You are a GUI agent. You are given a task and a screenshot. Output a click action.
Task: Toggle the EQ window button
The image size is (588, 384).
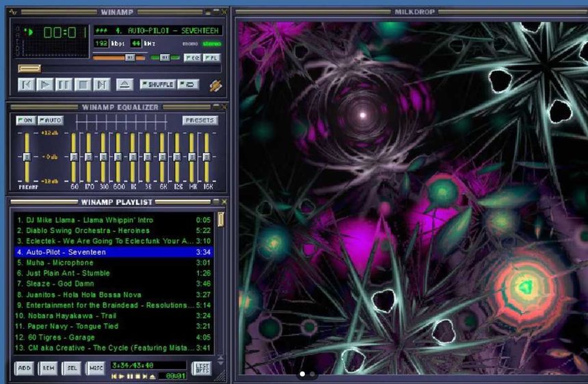[192, 57]
